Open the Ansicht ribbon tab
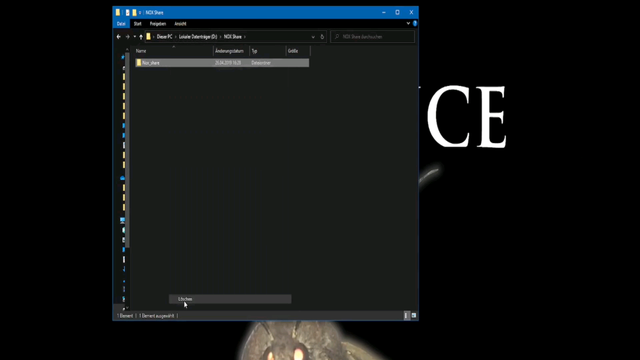Viewport: 640px width, 360px height. point(180,24)
